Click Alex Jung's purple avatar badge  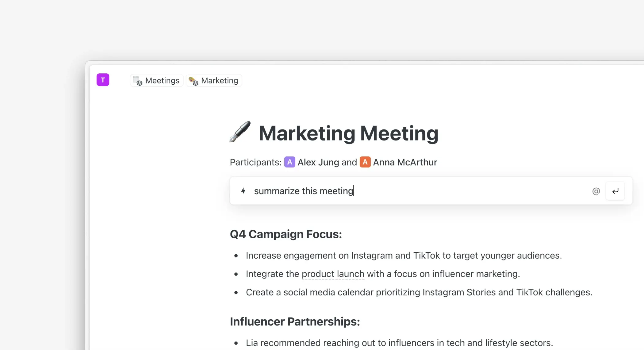click(x=289, y=162)
